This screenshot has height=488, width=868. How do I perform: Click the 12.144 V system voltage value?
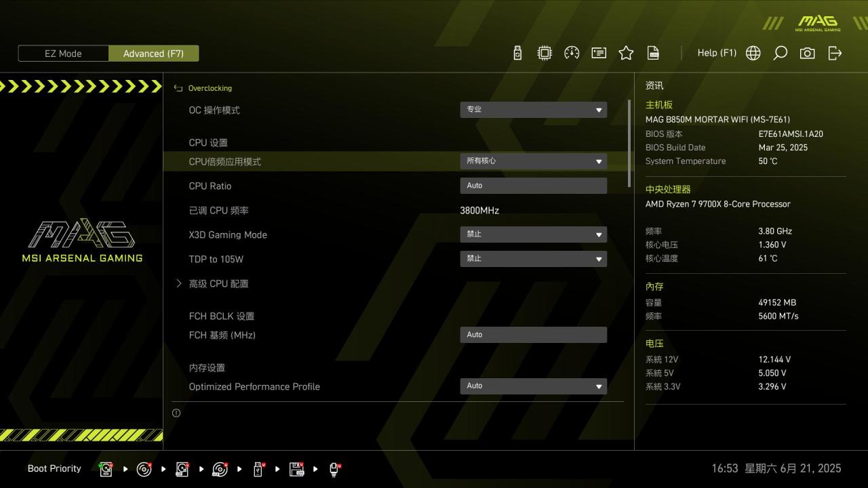point(774,360)
